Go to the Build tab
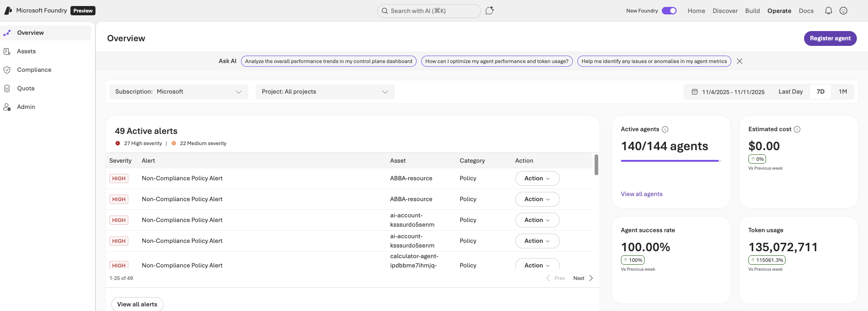This screenshot has height=311, width=868. [x=752, y=11]
